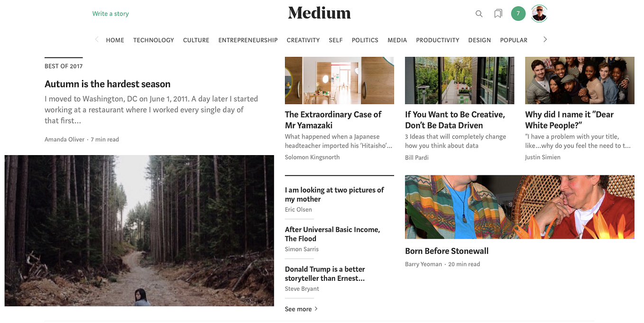Open the bookmarks icon
The height and width of the screenshot is (323, 644).
coord(498,14)
